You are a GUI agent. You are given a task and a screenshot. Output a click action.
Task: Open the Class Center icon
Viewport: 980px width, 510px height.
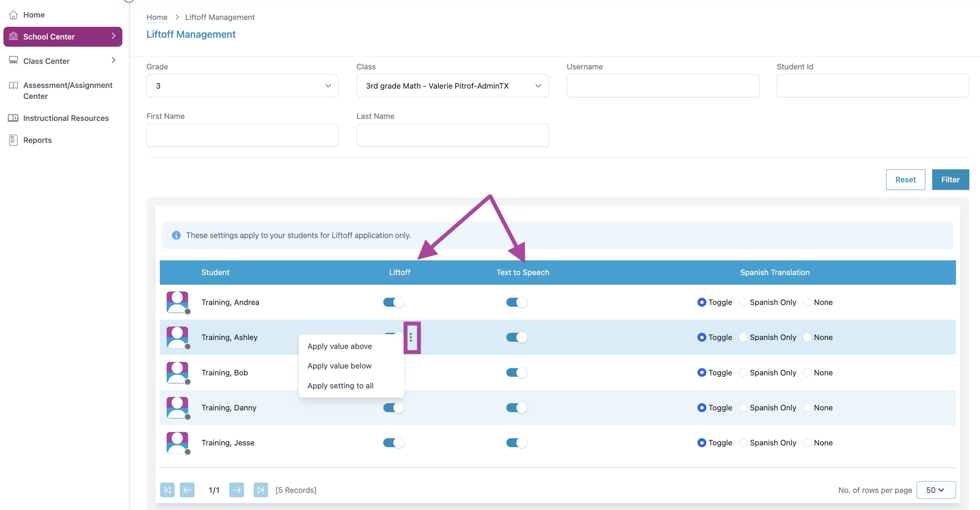coord(13,61)
